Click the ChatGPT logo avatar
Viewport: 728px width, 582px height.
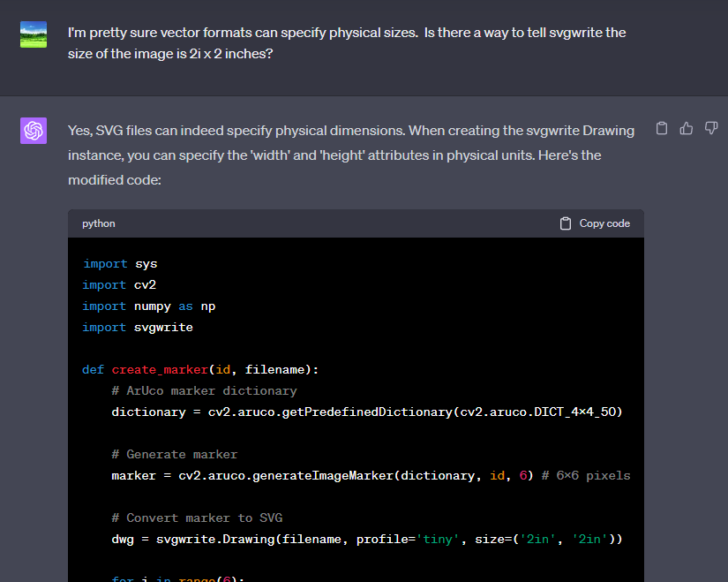(x=34, y=131)
